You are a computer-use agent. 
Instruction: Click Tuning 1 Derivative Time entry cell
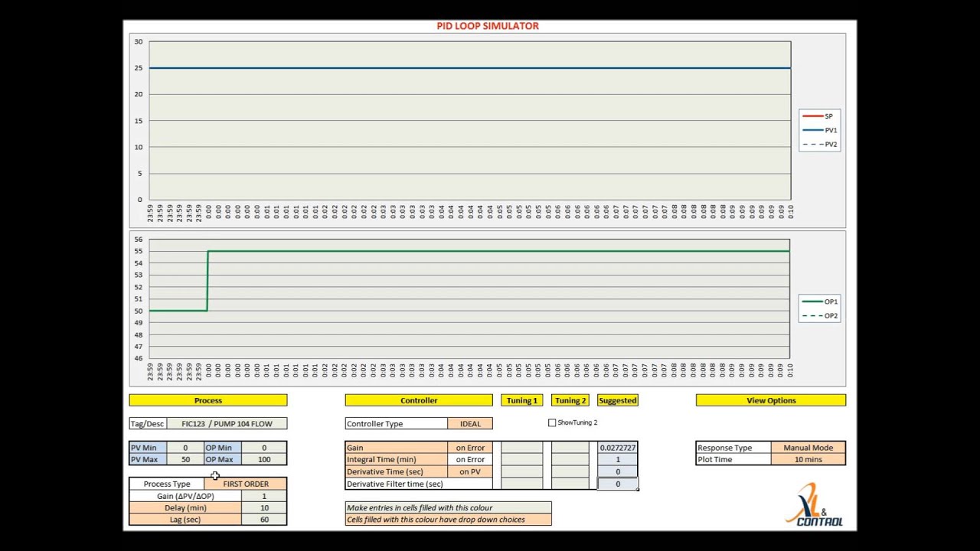pyautogui.click(x=521, y=471)
